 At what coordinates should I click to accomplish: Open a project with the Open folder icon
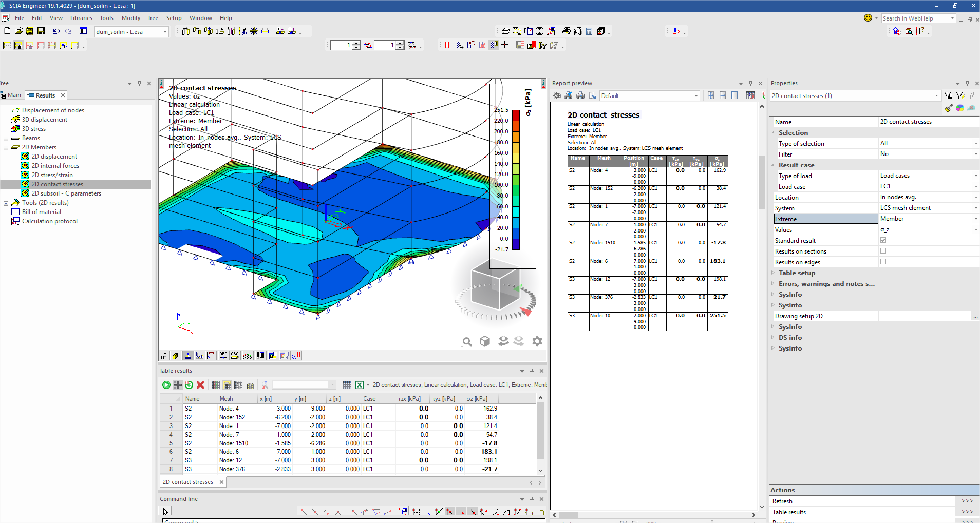pyautogui.click(x=18, y=31)
